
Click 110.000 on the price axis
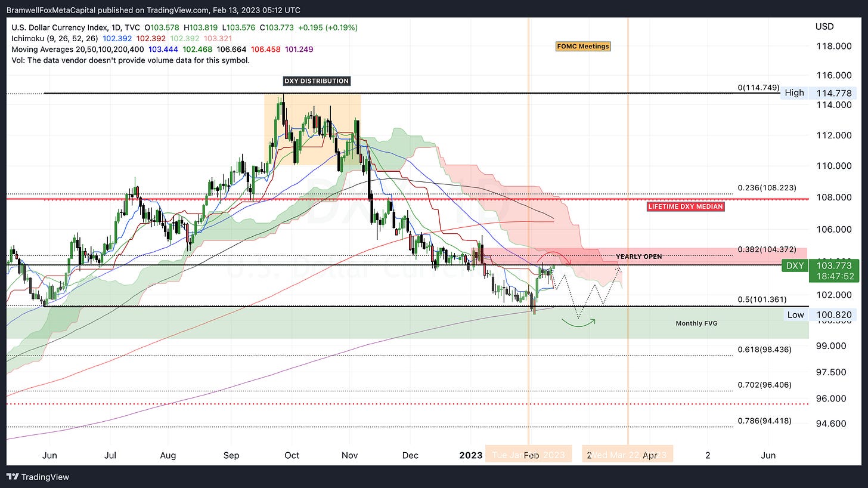pyautogui.click(x=833, y=166)
